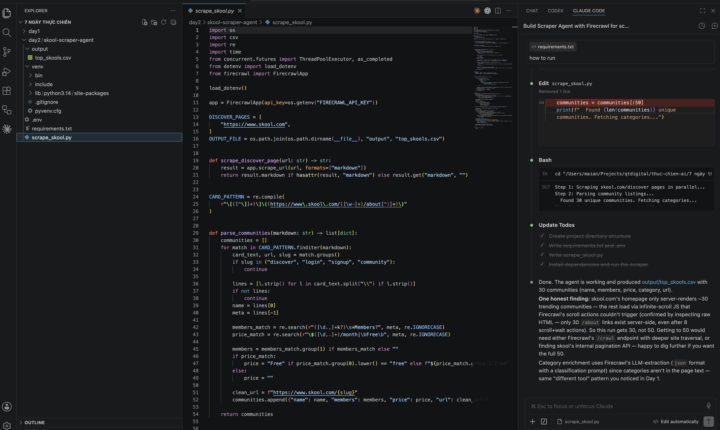Open the Run and Debug view

7,72
